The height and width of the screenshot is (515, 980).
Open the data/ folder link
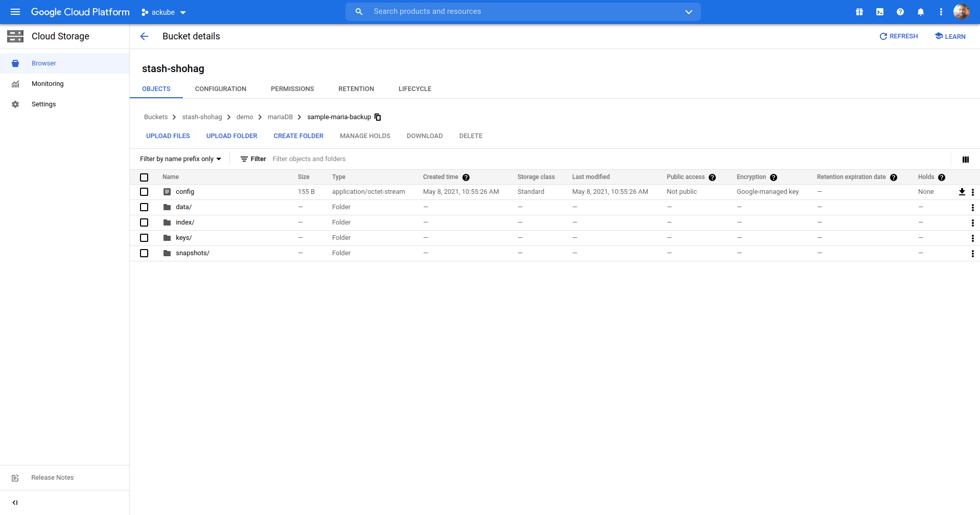pyautogui.click(x=183, y=207)
